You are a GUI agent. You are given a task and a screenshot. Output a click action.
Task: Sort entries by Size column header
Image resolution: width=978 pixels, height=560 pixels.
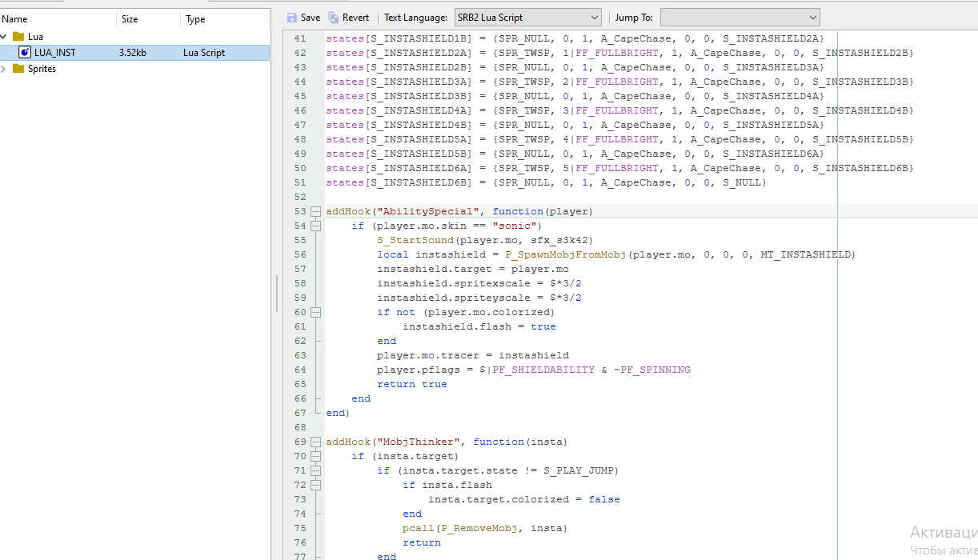[148, 19]
